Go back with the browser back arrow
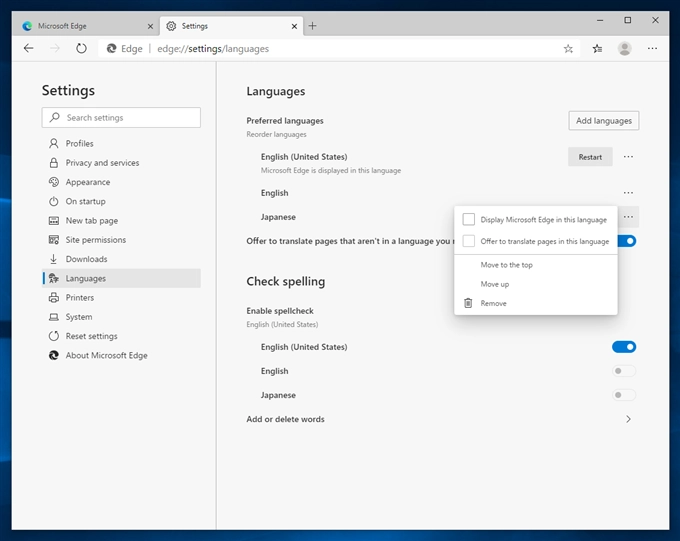 point(29,48)
